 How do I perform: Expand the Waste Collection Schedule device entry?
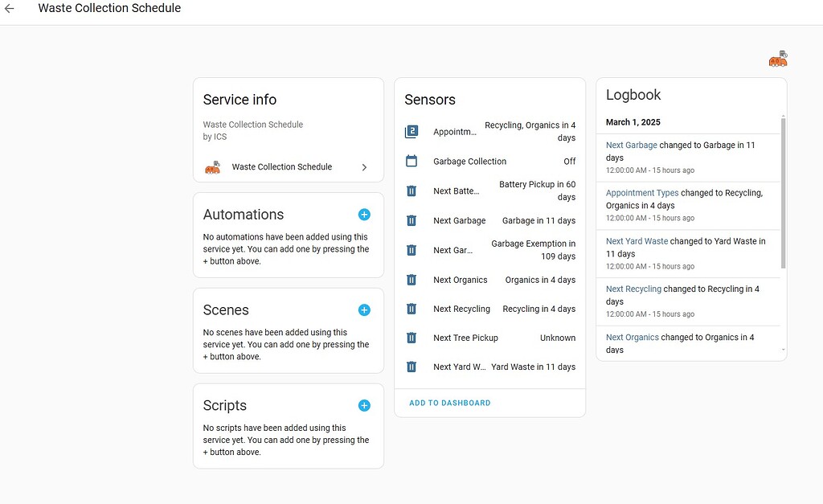pos(363,167)
